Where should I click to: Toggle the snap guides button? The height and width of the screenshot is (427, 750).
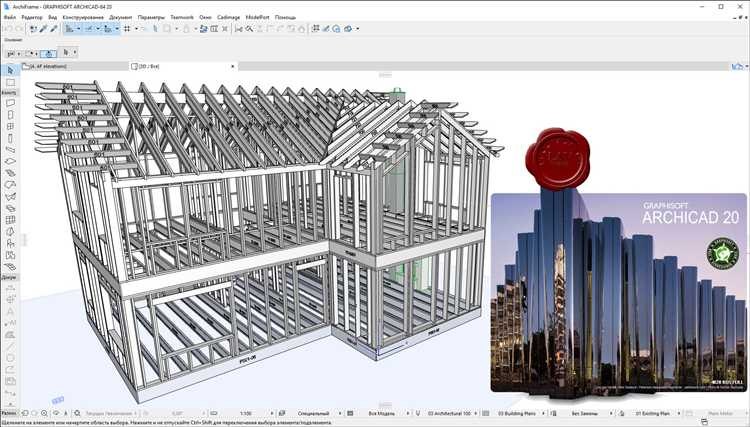point(89,29)
